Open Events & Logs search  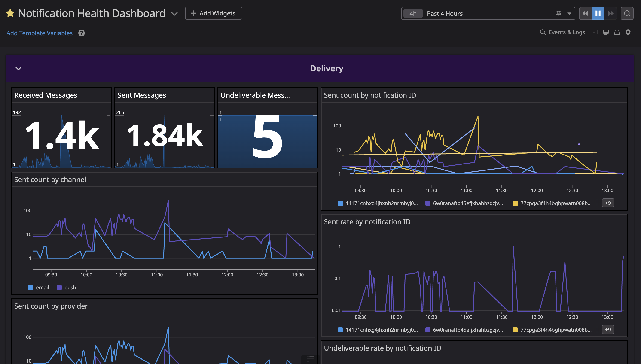pyautogui.click(x=562, y=32)
